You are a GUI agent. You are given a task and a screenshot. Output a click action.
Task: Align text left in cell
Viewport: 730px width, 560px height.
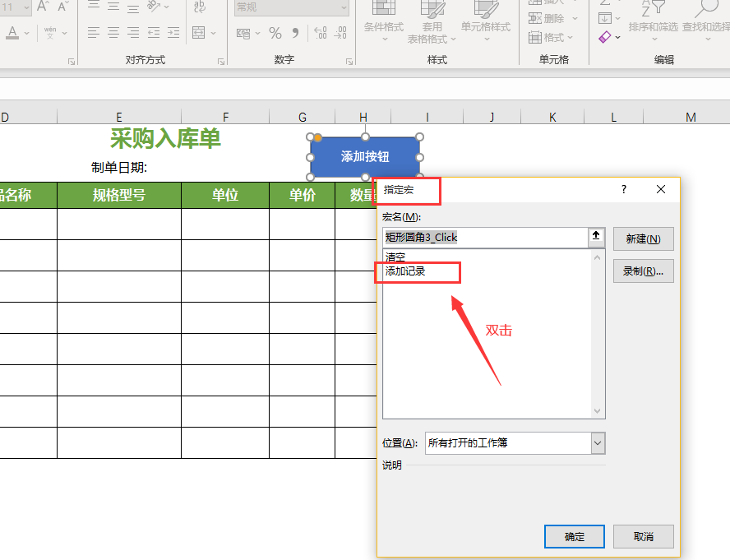pos(94,33)
